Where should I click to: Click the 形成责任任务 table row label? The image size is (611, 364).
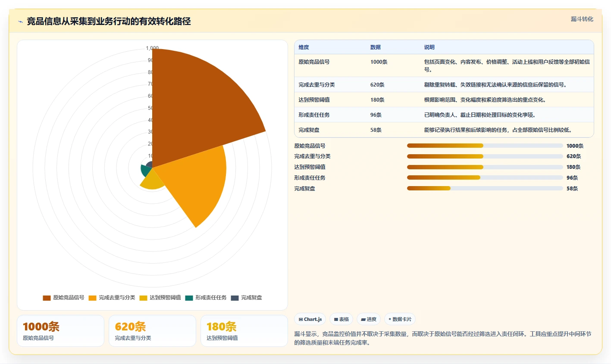point(314,115)
